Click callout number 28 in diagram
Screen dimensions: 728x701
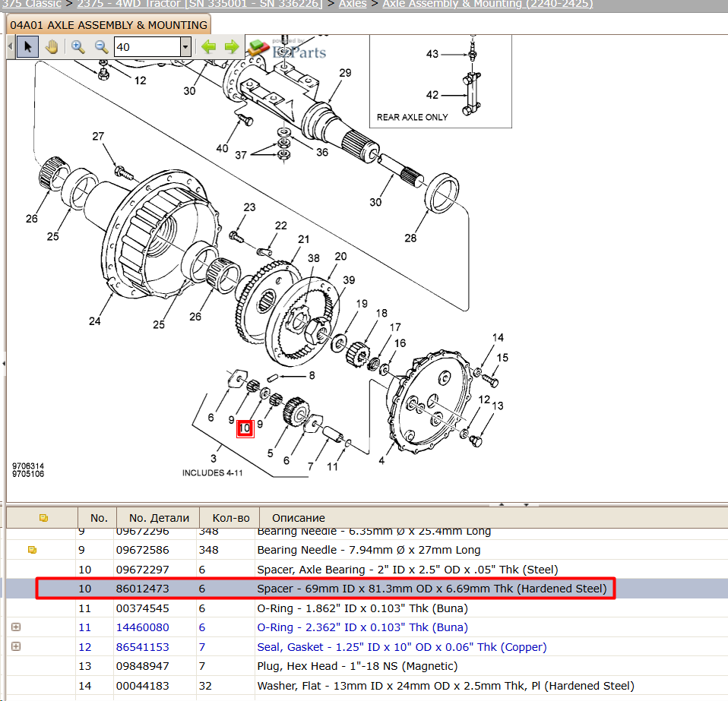[410, 238]
